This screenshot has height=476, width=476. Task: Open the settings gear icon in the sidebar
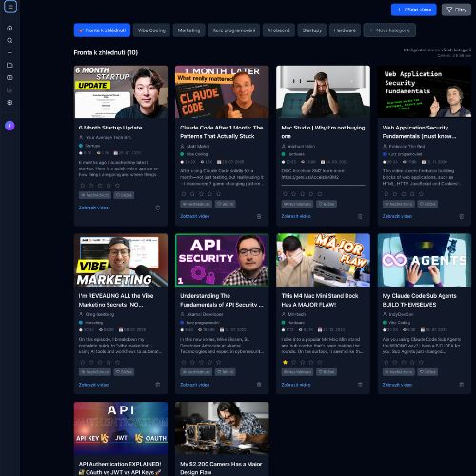[x=10, y=102]
